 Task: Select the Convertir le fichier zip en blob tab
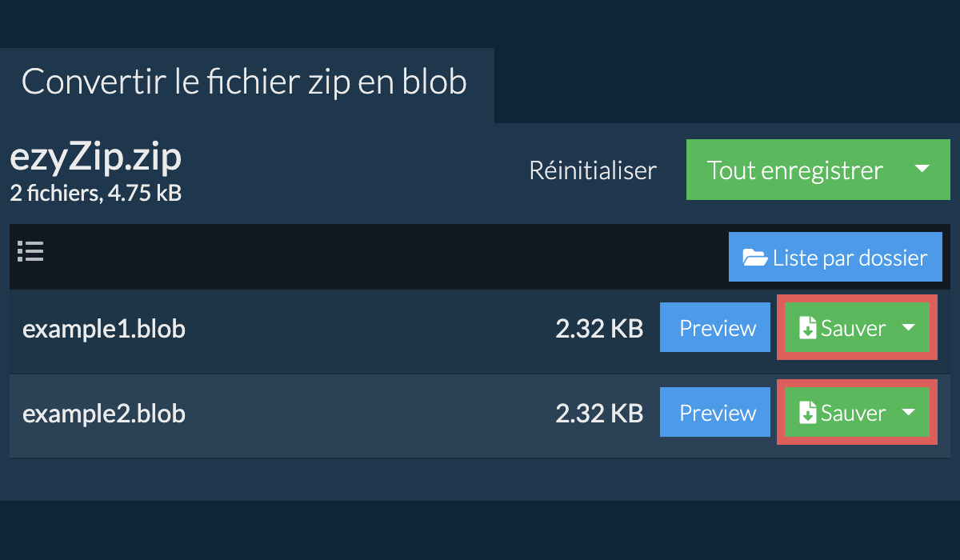[x=244, y=82]
